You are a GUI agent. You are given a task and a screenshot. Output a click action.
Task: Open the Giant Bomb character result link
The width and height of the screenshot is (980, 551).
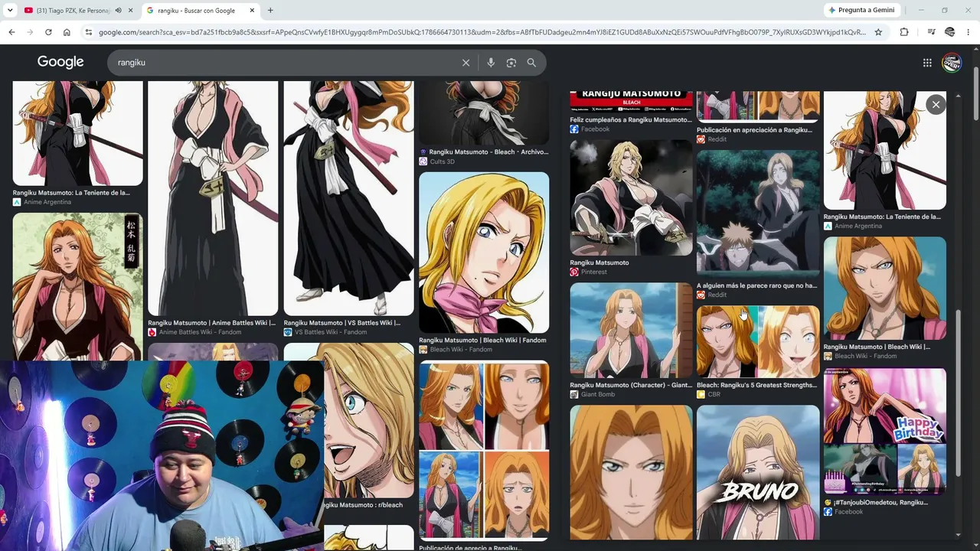pyautogui.click(x=631, y=385)
